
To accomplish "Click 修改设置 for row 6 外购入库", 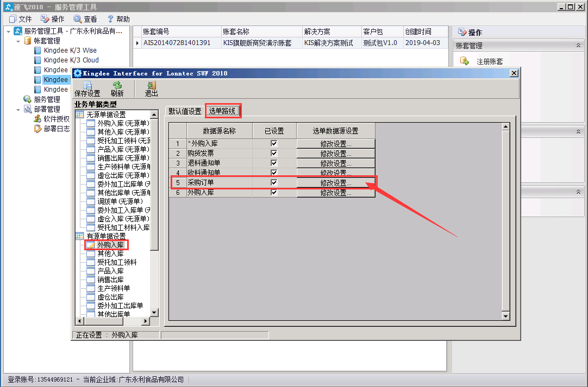I will (x=336, y=193).
